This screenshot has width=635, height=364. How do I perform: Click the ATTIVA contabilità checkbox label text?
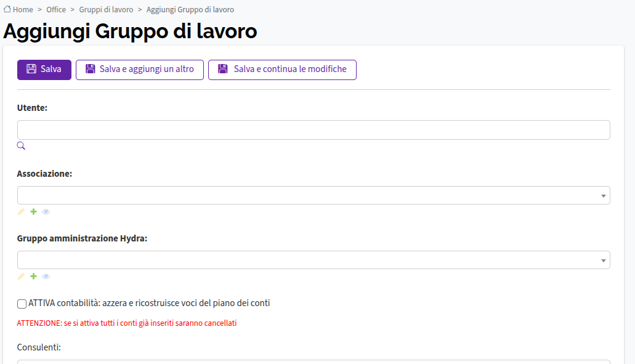click(149, 303)
